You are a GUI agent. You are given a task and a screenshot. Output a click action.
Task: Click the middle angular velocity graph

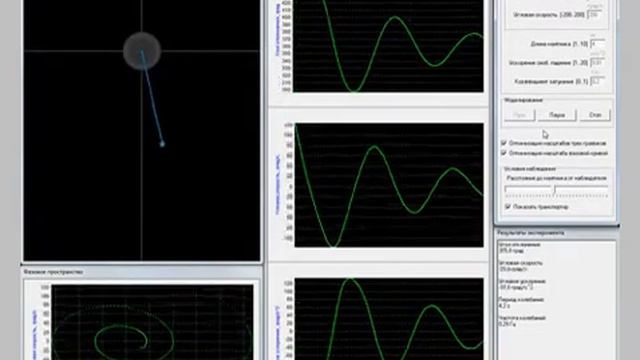389,185
